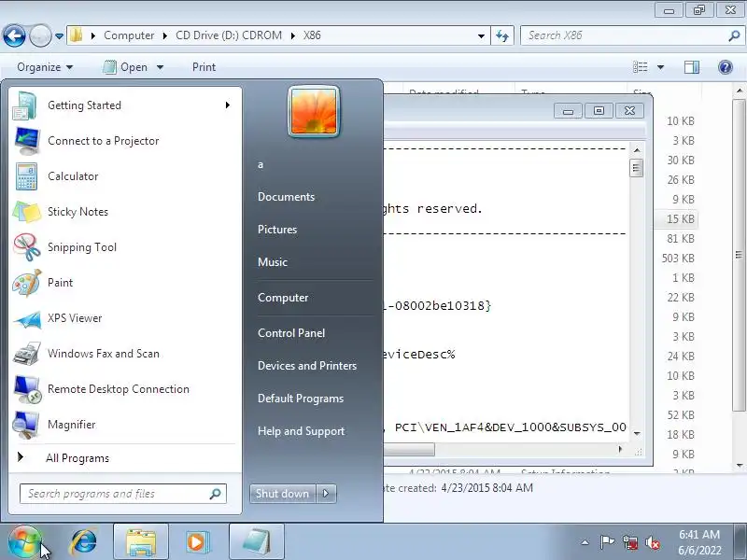747x560 pixels.
Task: Expand address bar history dropdown
Action: point(481,35)
